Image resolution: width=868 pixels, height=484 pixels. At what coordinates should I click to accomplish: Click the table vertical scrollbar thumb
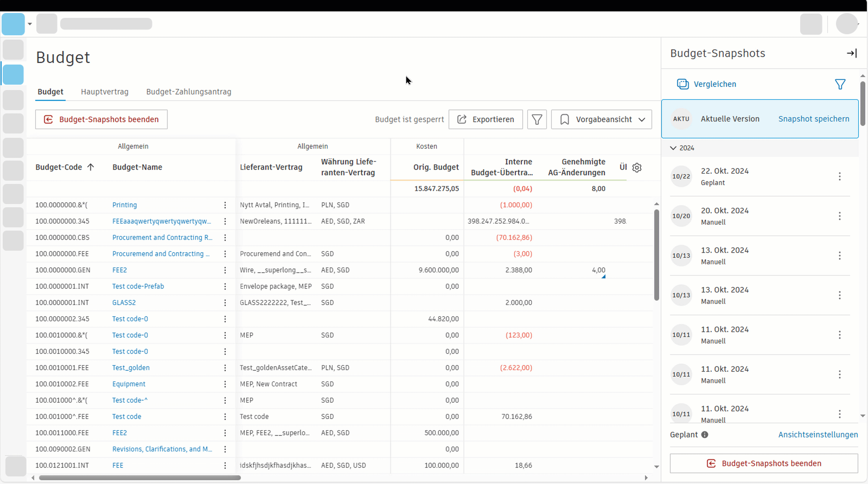[x=656, y=255]
